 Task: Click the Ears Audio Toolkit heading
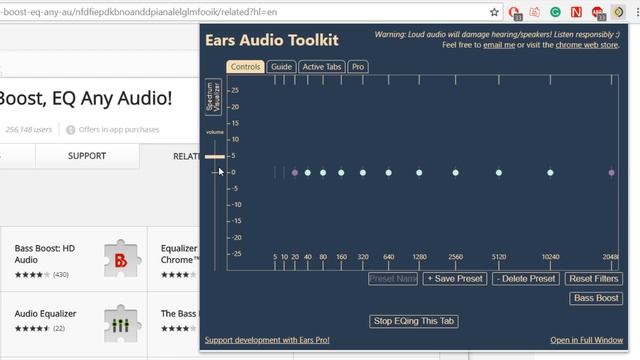(x=272, y=40)
